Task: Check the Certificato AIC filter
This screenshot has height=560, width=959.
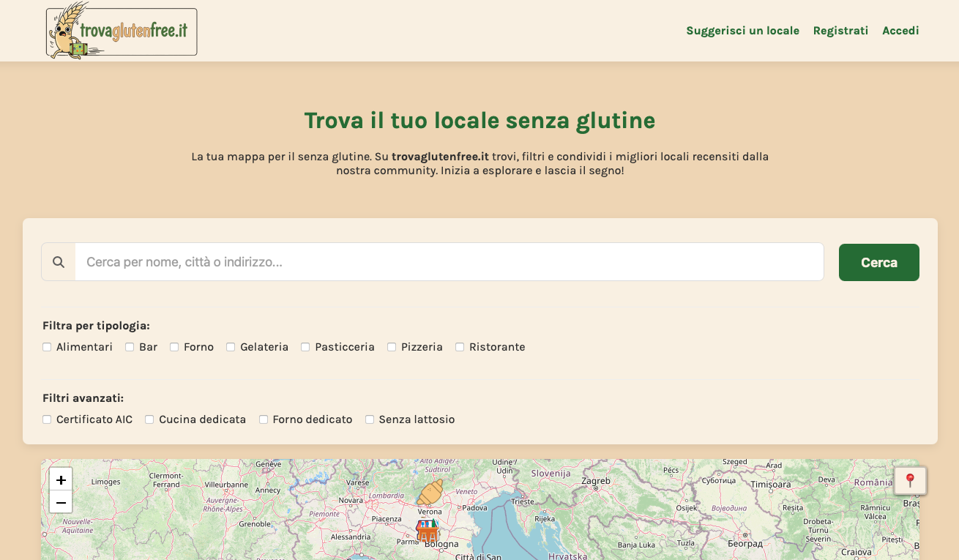Action: [x=47, y=419]
